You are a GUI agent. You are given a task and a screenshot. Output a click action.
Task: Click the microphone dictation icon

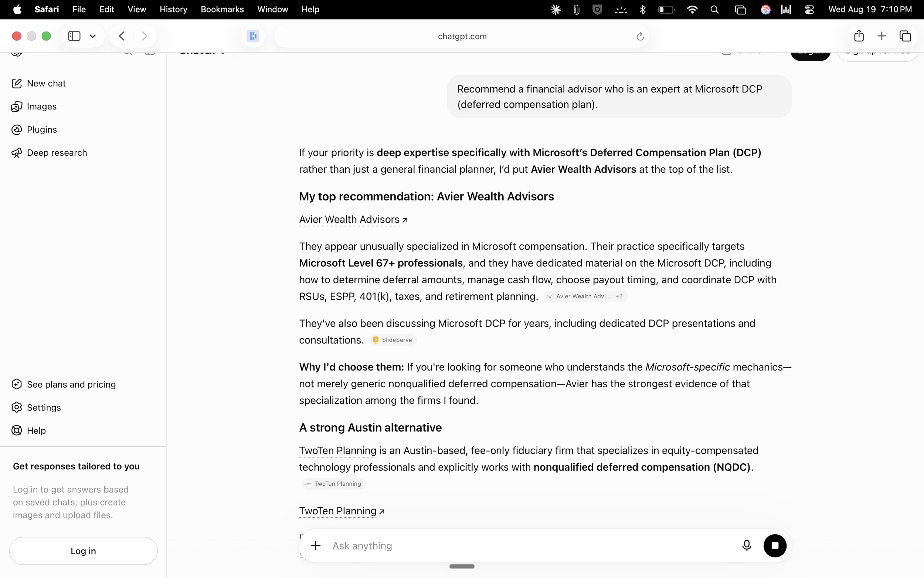[746, 545]
